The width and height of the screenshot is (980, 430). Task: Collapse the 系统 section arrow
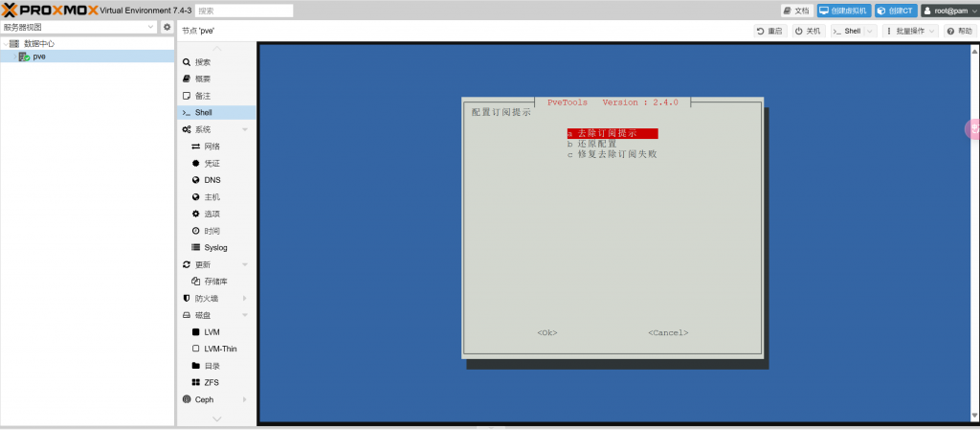(x=245, y=130)
